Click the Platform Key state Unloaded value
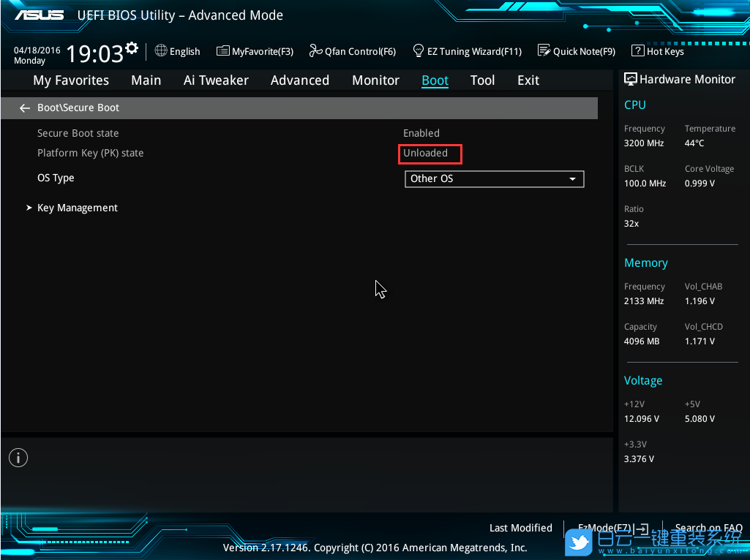This screenshot has height=560, width=750. coord(425,154)
